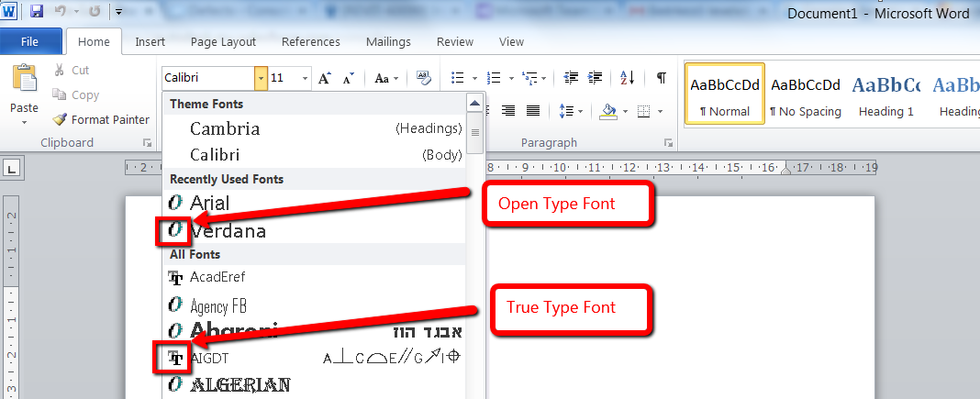
Task: Select the Aharoni font
Action: pyautogui.click(x=315, y=330)
